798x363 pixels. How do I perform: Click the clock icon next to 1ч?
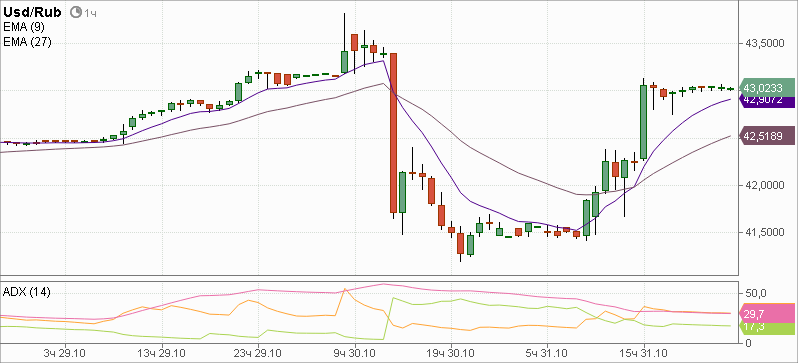click(76, 12)
